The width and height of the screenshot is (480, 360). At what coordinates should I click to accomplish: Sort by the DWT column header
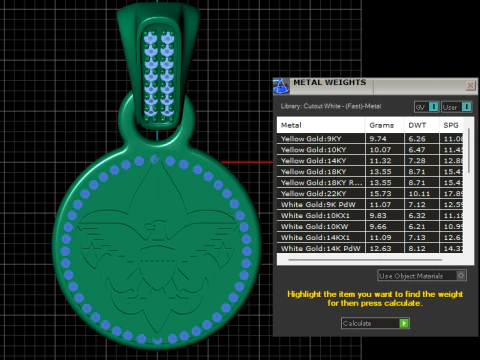422,125
